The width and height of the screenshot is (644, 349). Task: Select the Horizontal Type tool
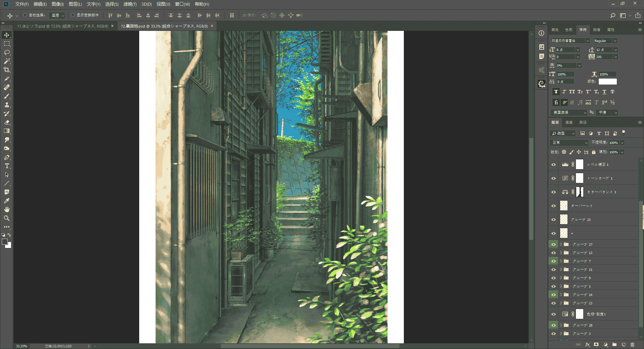7,166
